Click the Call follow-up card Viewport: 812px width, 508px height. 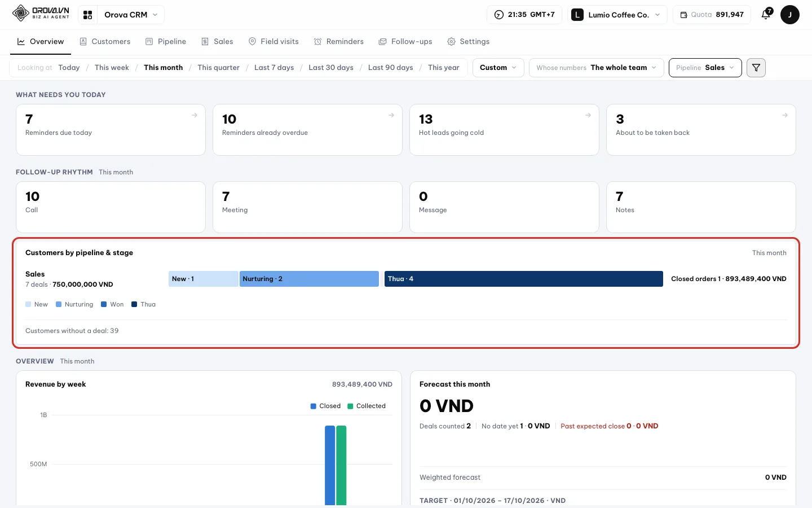(111, 207)
